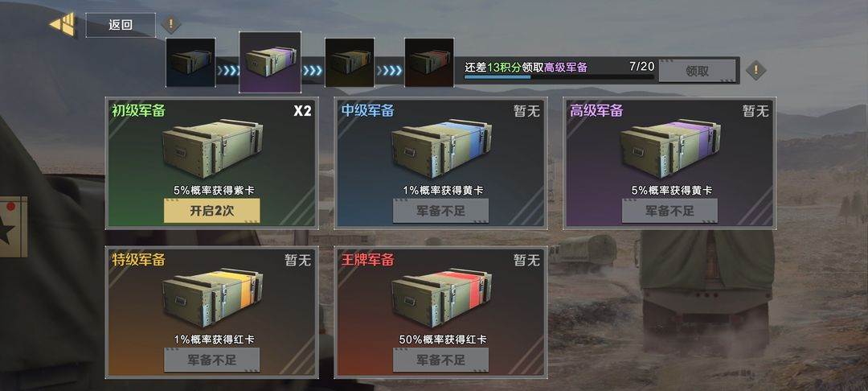The width and height of the screenshot is (868, 391).
Task: Click the 特级军备 crate image
Action: pos(212,298)
